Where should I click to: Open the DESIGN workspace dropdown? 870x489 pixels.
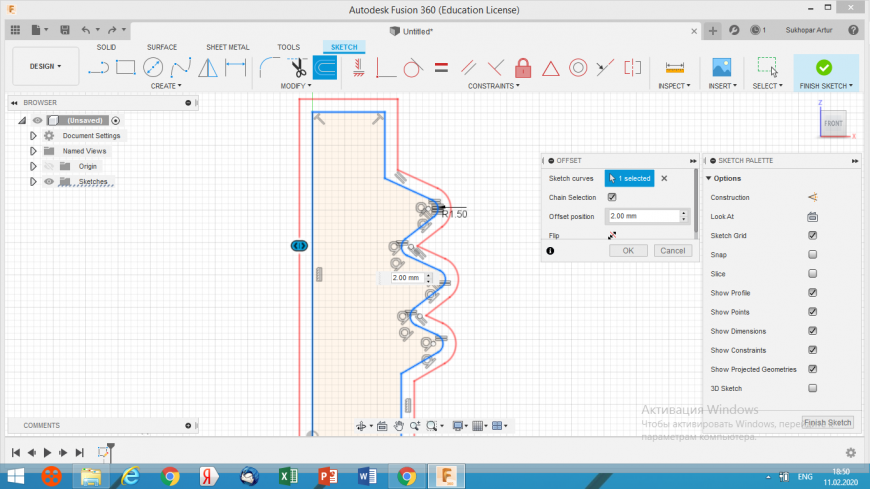(45, 66)
